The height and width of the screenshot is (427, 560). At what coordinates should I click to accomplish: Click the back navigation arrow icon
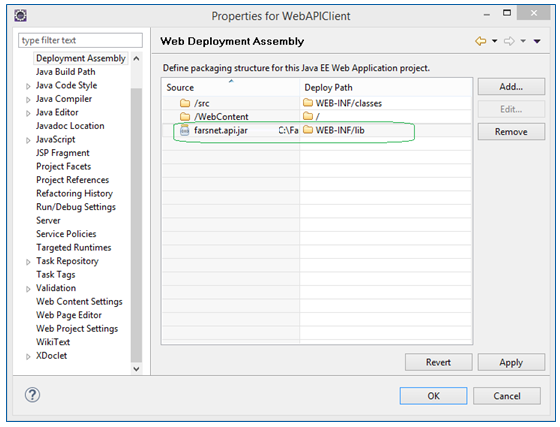click(x=481, y=41)
